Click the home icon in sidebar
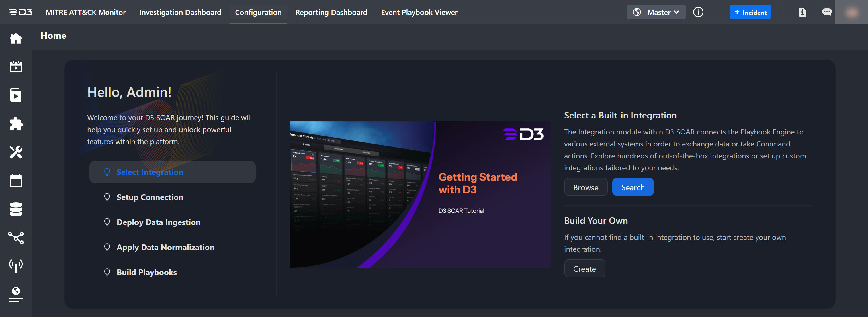Screen dimensions: 868x317 tap(16, 38)
